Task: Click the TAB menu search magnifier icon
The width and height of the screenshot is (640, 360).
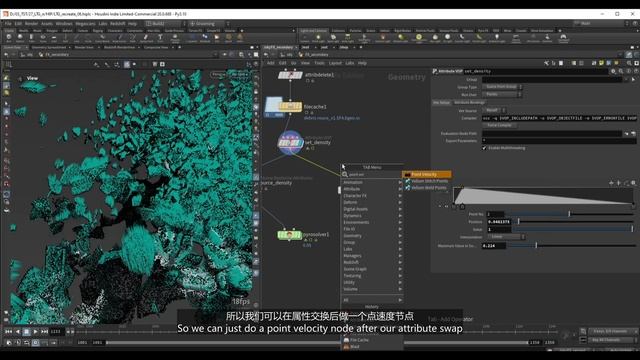Action: click(345, 174)
